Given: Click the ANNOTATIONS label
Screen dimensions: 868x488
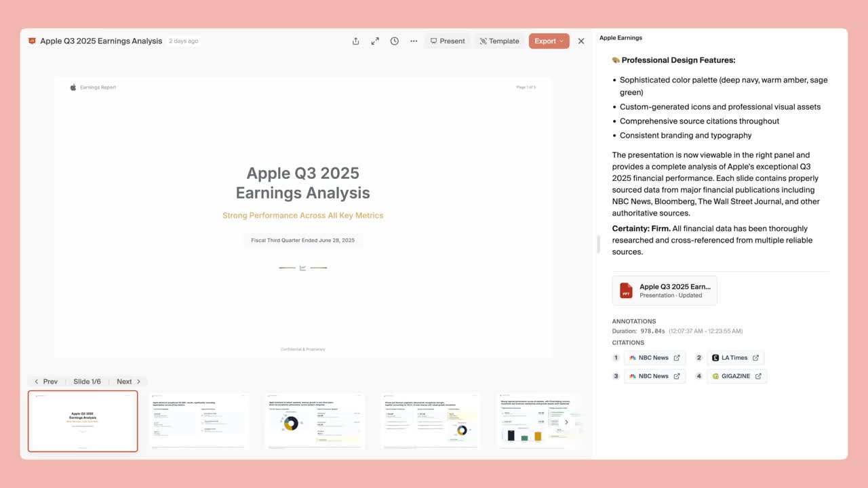Looking at the screenshot, I should pyautogui.click(x=634, y=321).
